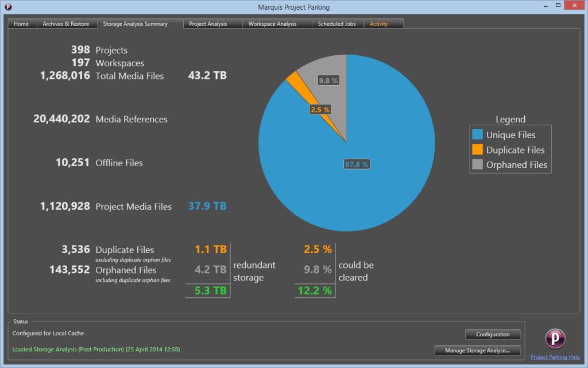Click the orange Duplicate Files legend swatch
Viewport: 588px width, 368px height.
click(x=477, y=149)
